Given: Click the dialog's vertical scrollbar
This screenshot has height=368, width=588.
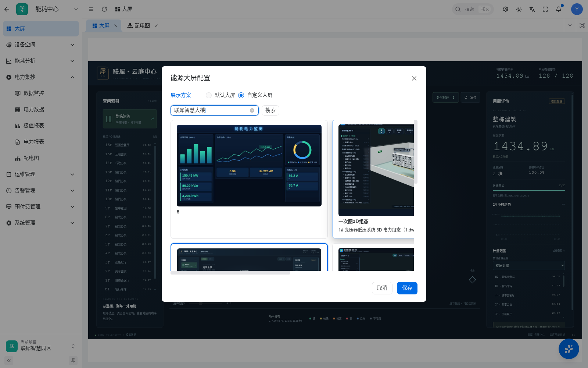Looking at the screenshot, I should pyautogui.click(x=416, y=152).
